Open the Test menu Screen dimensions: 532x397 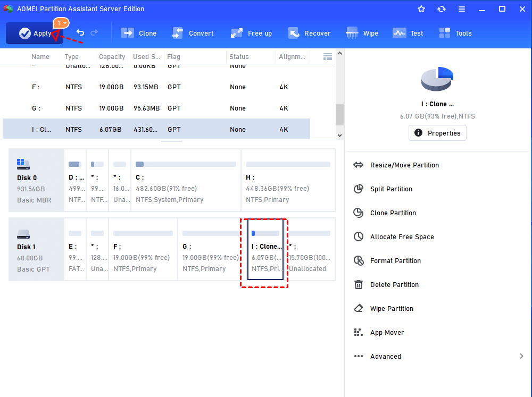tap(408, 33)
